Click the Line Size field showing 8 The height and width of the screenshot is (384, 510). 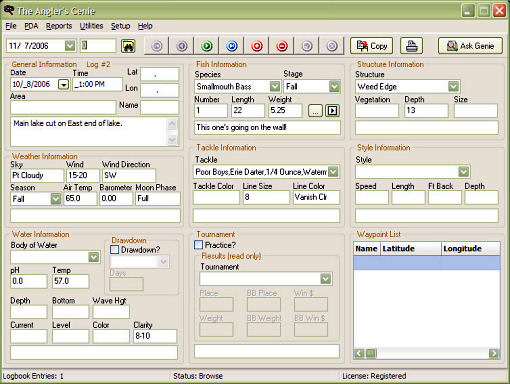pyautogui.click(x=266, y=197)
